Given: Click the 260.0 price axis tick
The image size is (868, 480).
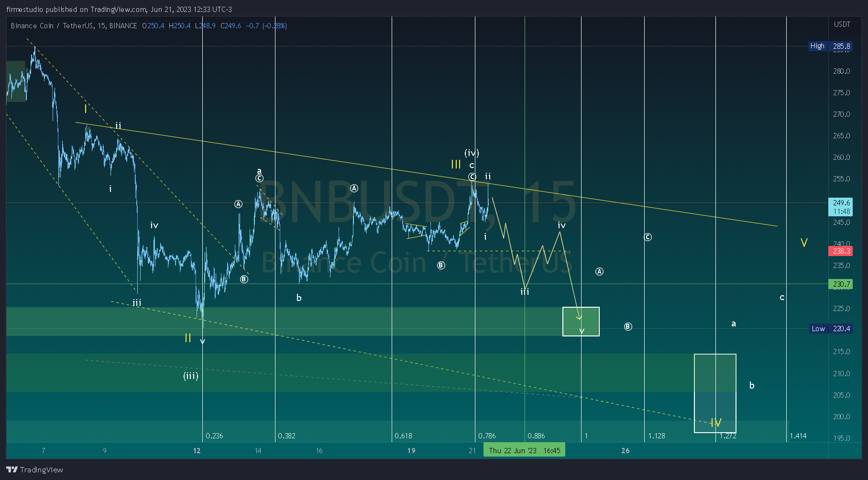Looking at the screenshot, I should pyautogui.click(x=842, y=157).
